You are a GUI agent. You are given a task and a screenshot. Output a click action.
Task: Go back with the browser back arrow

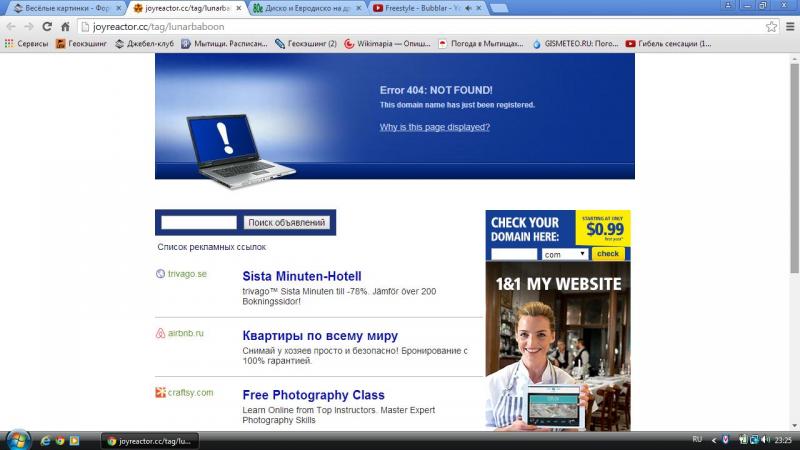click(x=11, y=27)
